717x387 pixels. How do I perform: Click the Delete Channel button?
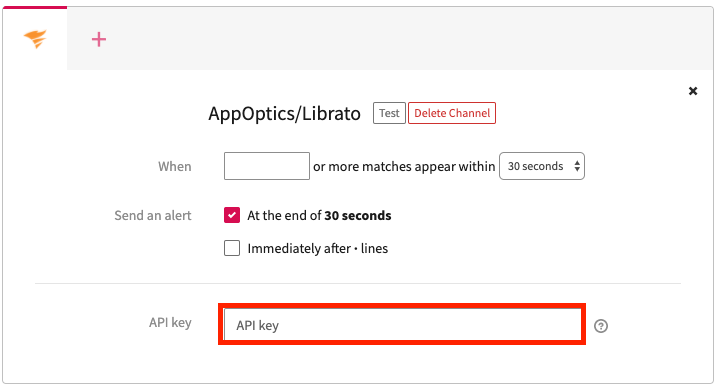452,113
